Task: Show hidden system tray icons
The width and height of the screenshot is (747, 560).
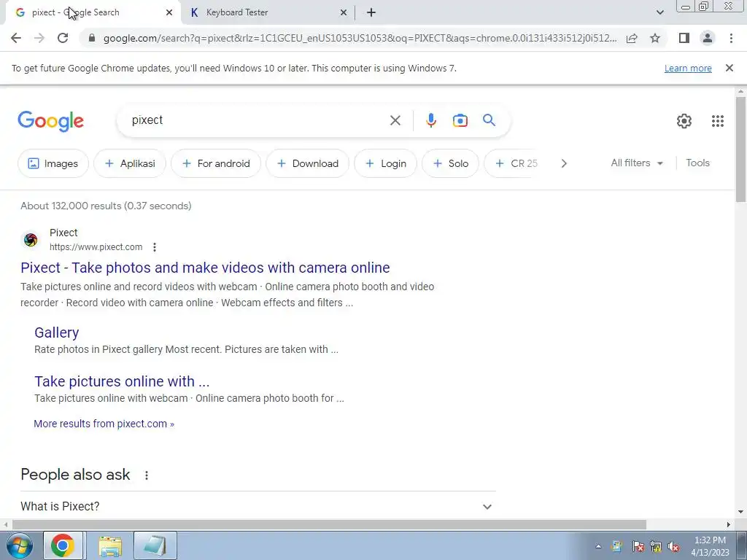Action: tap(598, 546)
